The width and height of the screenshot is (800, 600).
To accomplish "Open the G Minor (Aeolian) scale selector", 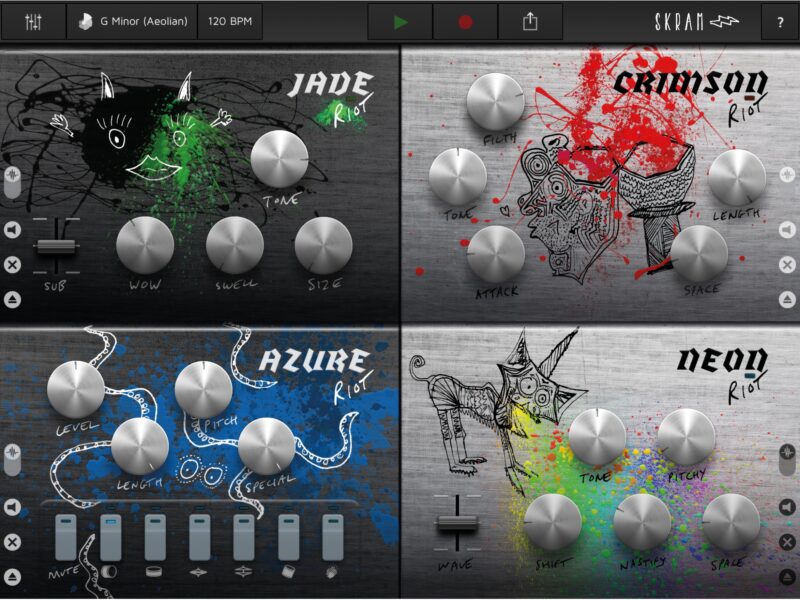I will [x=131, y=21].
